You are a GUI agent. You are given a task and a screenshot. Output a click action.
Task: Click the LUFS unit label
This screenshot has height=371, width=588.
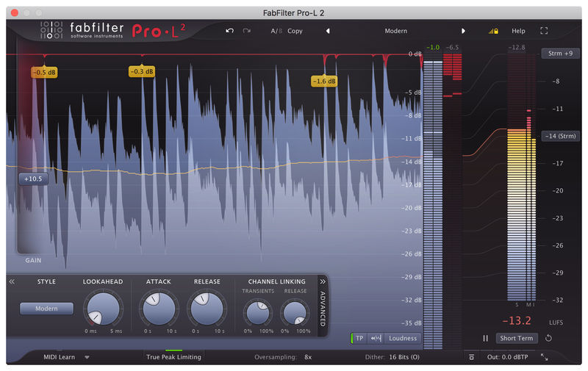[x=556, y=323]
